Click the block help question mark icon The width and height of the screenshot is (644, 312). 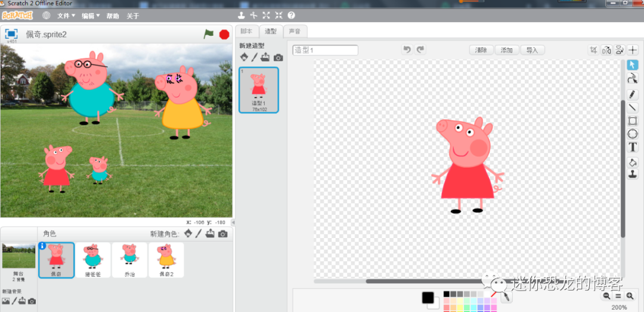point(291,16)
